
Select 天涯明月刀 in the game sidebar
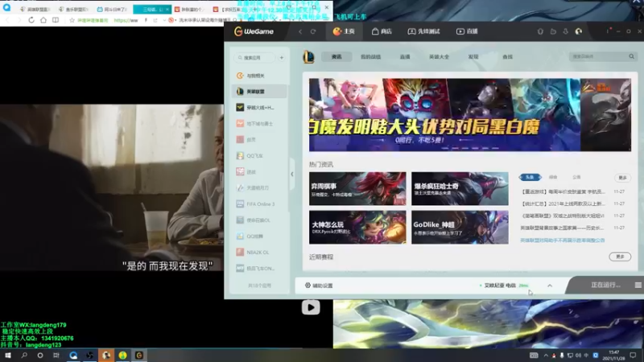(259, 188)
